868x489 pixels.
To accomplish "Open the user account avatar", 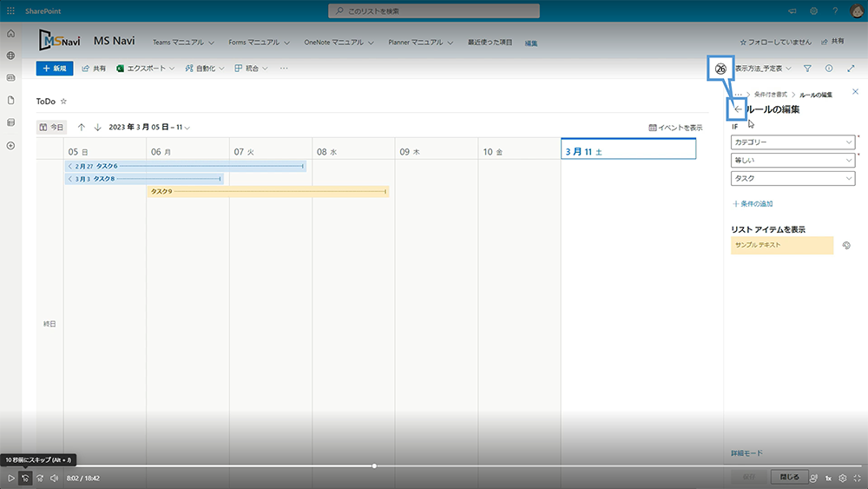I will [857, 10].
